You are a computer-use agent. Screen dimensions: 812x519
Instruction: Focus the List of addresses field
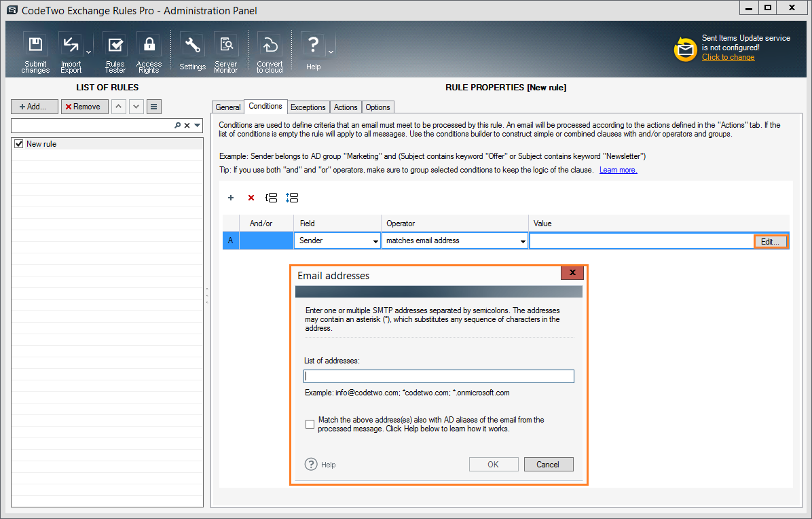pyautogui.click(x=439, y=376)
